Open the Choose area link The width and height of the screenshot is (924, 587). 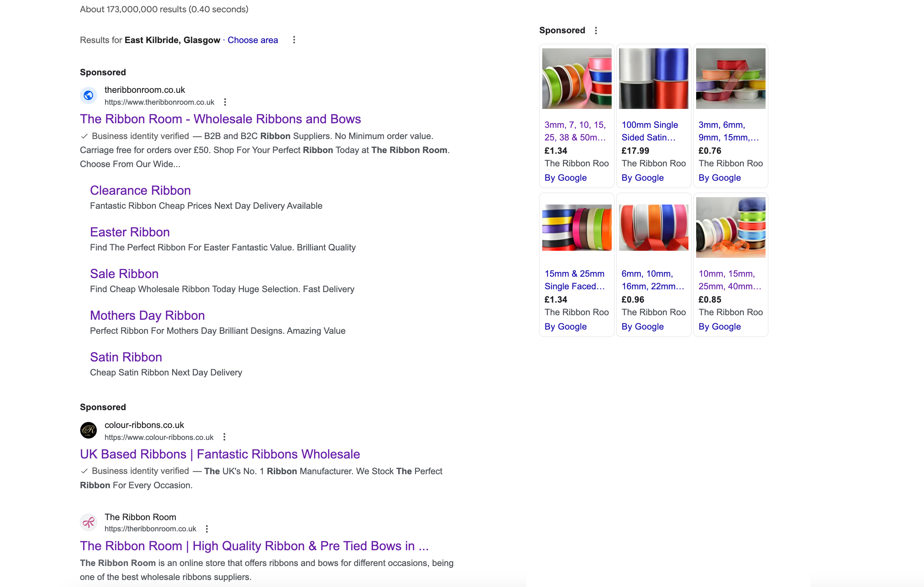[252, 40]
